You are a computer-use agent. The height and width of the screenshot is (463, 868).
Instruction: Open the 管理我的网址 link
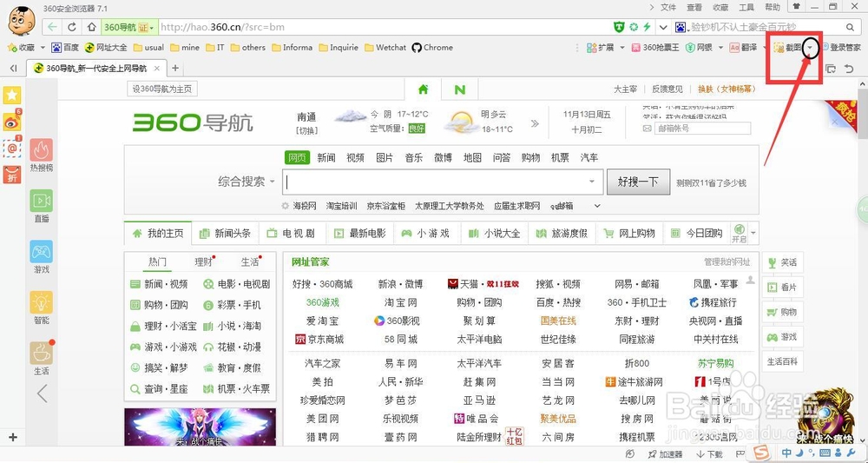(727, 262)
